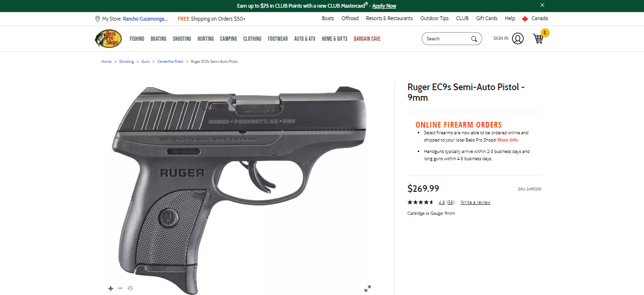Open More Info about online firearm orders
Image resolution: width=644 pixels, height=295 pixels.
(x=508, y=140)
